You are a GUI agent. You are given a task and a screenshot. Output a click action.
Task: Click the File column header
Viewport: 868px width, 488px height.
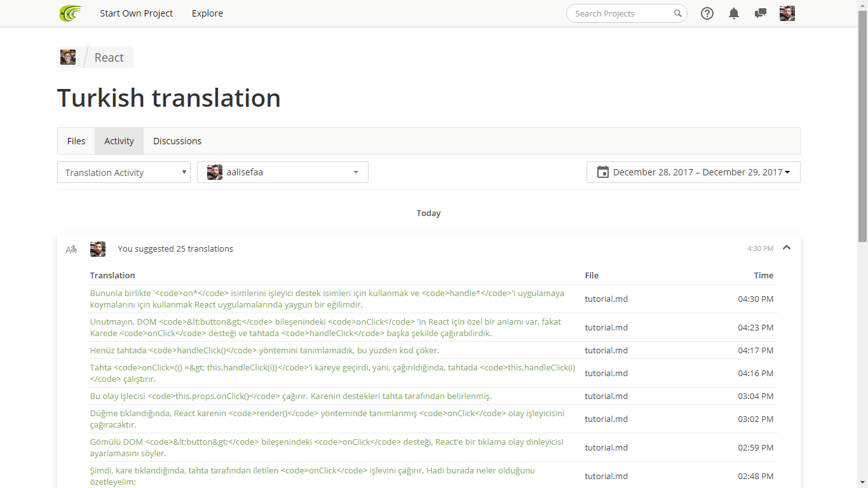pyautogui.click(x=592, y=275)
